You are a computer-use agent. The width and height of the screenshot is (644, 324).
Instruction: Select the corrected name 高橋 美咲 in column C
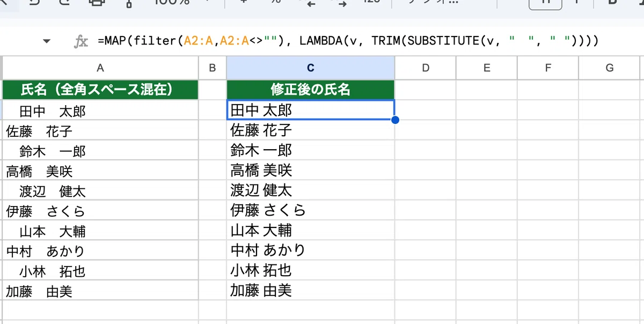(311, 171)
